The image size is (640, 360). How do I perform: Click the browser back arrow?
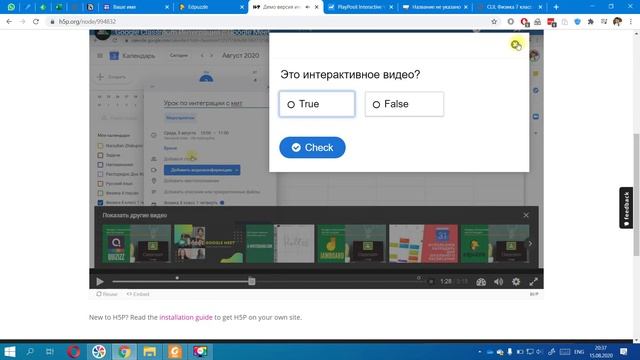point(9,22)
